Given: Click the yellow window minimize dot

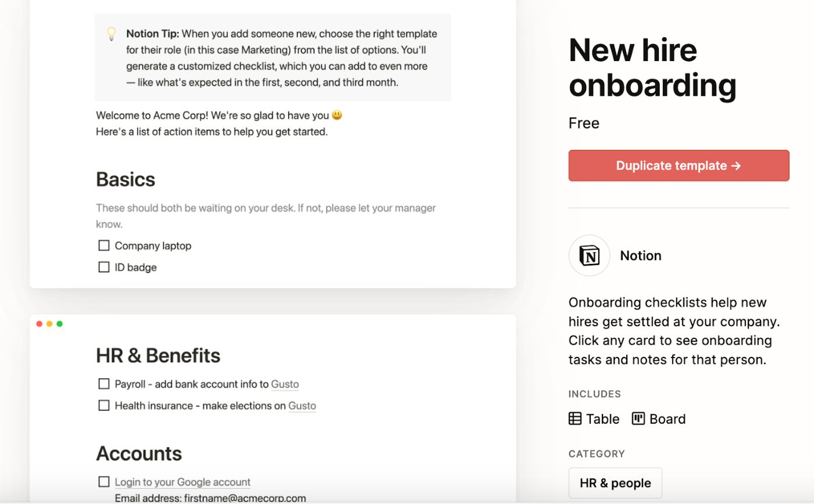Looking at the screenshot, I should tap(49, 324).
